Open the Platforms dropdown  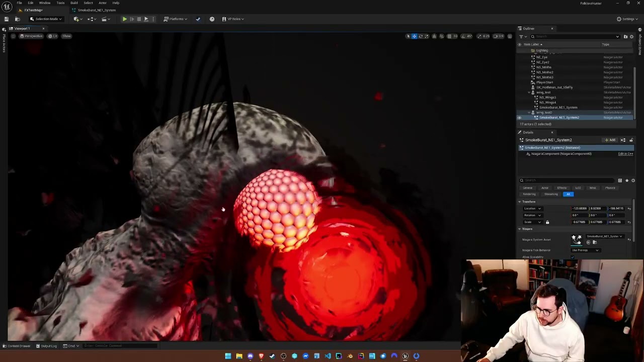[x=176, y=19]
